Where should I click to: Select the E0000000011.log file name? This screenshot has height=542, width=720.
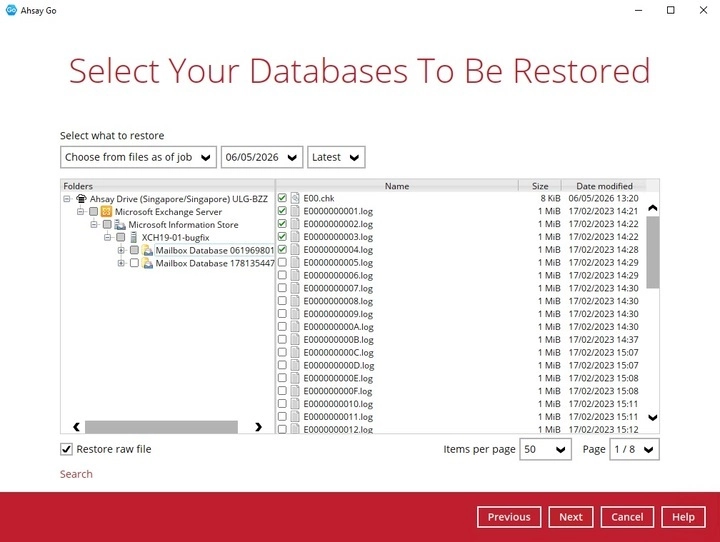338,417
